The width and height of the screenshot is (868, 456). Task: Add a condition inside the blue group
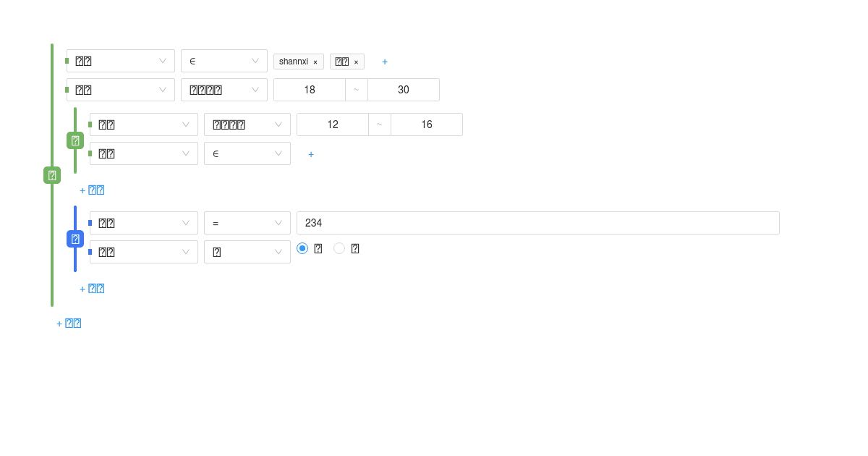[x=92, y=288]
